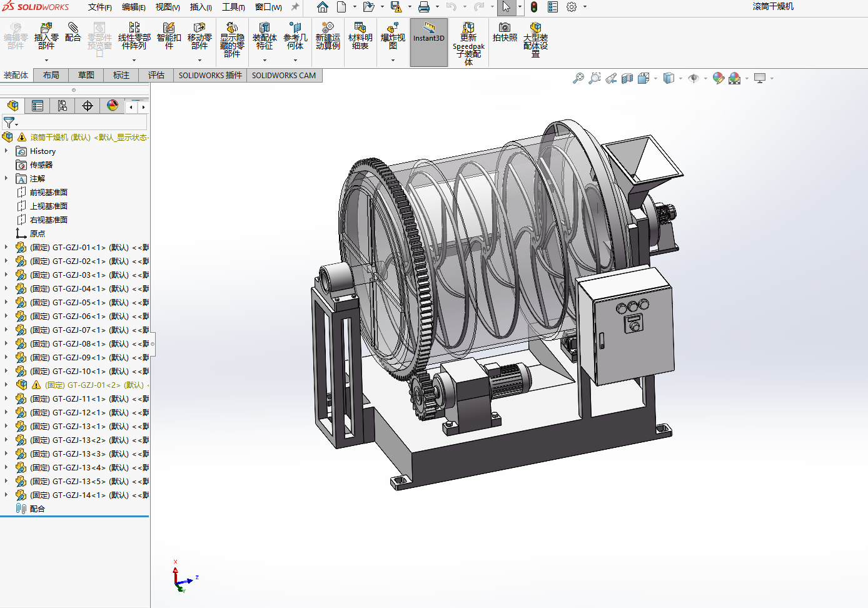Switch to the 草图 tab
The image size is (868, 608).
pos(86,75)
